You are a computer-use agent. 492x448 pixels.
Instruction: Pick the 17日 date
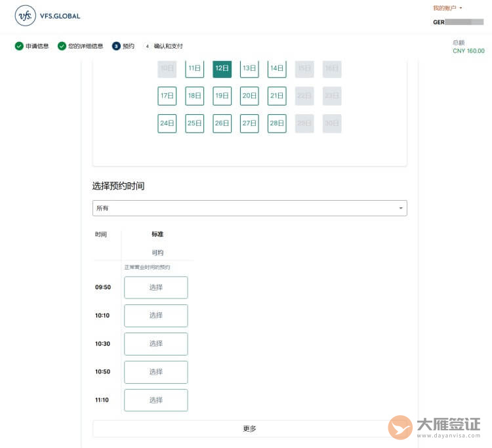click(x=167, y=96)
